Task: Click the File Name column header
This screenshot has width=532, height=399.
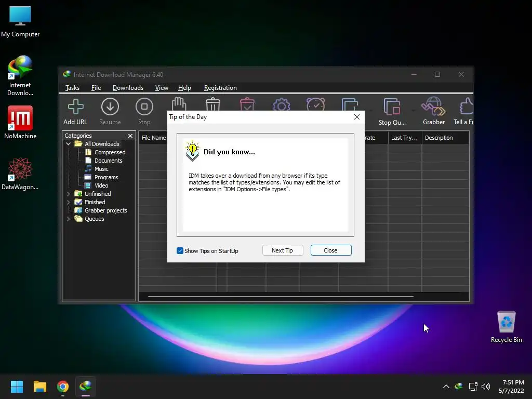Action: [153, 138]
